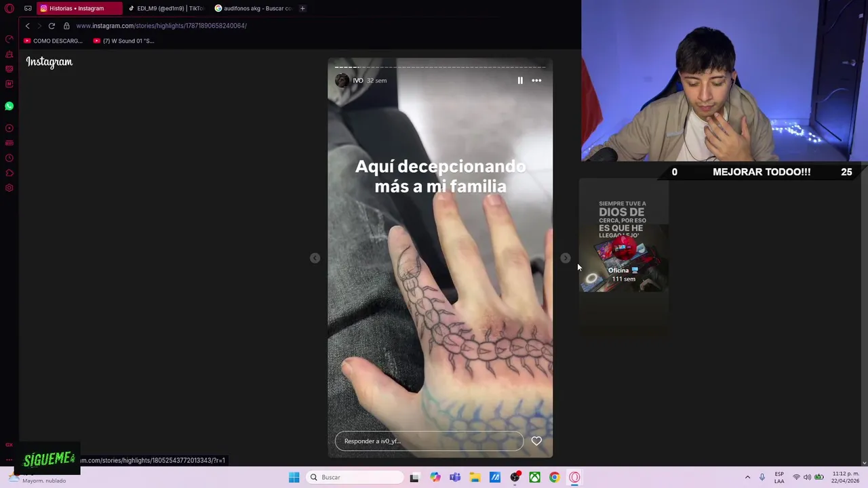This screenshot has width=868, height=488.
Task: Pause the story playback
Action: point(520,81)
